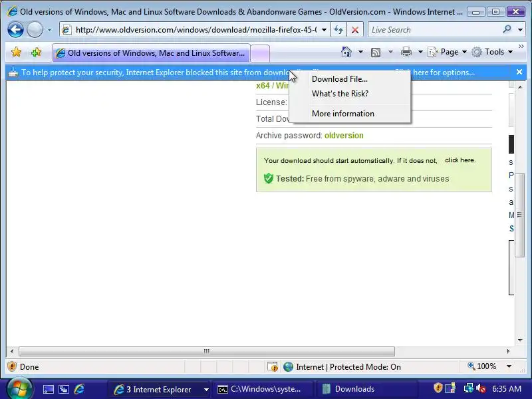This screenshot has width=532, height=399.
Task: Click the red Stop loading icon
Action: click(355, 30)
